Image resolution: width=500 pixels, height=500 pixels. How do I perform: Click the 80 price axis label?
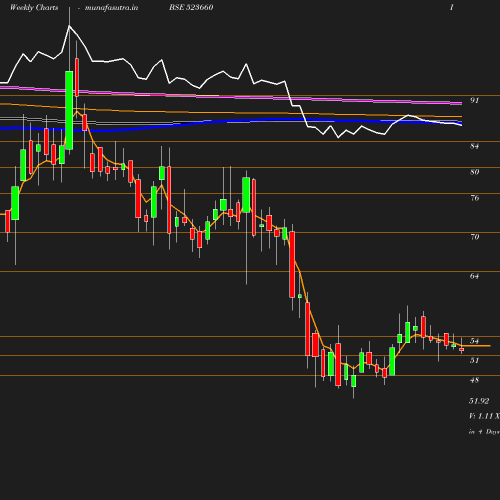[474, 172]
